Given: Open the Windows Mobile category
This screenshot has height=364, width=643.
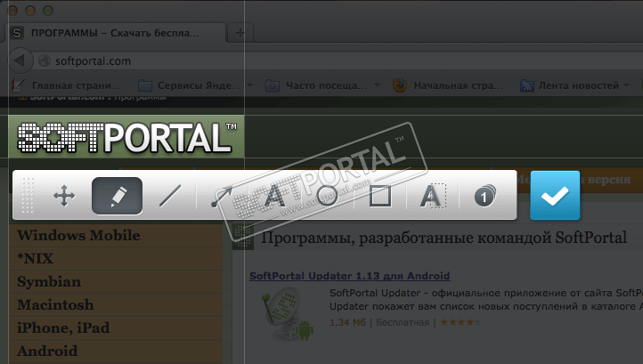Looking at the screenshot, I should point(116,235).
